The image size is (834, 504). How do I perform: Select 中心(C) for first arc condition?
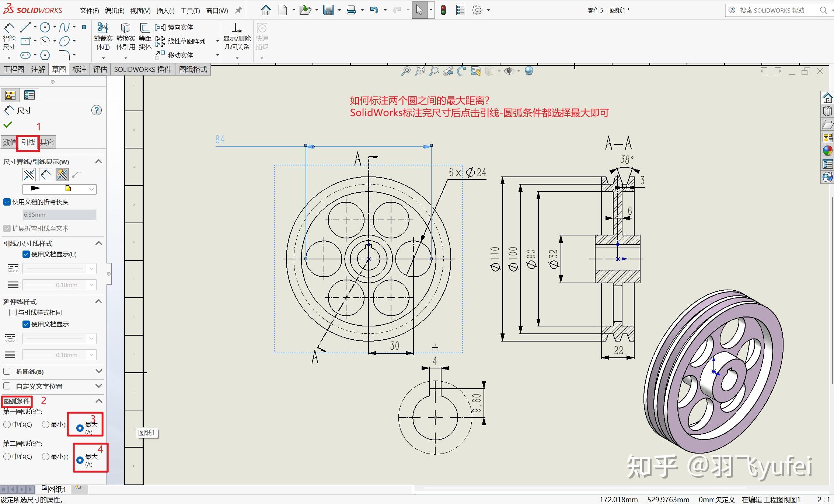pyautogui.click(x=7, y=424)
